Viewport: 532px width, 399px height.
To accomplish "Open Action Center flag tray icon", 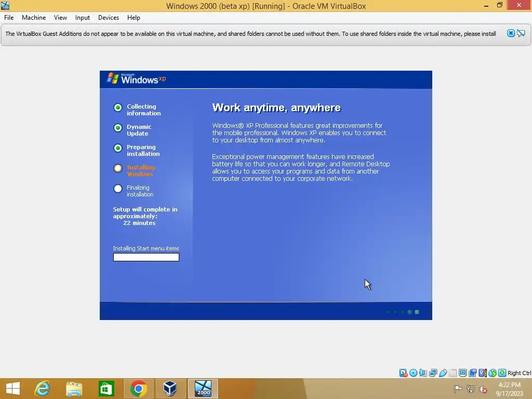I will coord(458,389).
